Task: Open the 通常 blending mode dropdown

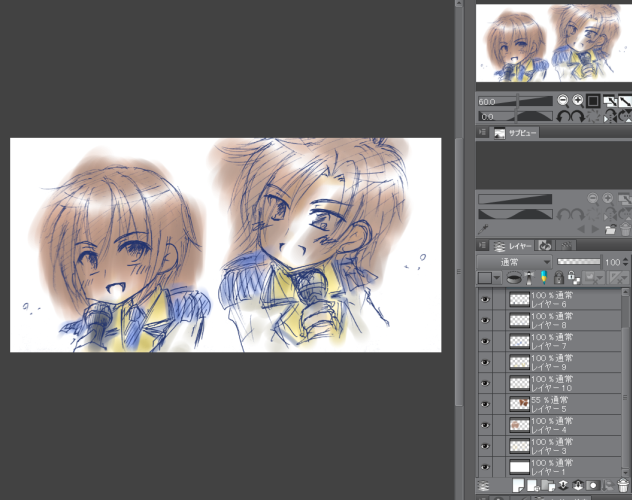Action: pos(514,262)
